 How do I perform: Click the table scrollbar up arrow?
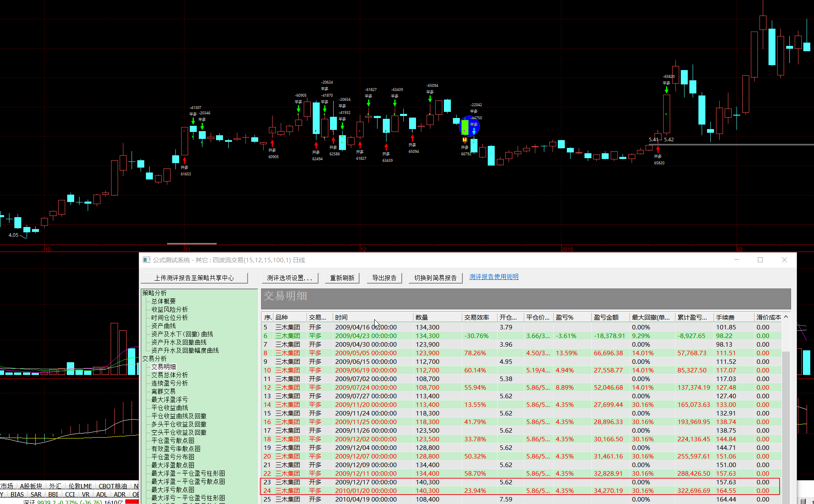[x=786, y=317]
